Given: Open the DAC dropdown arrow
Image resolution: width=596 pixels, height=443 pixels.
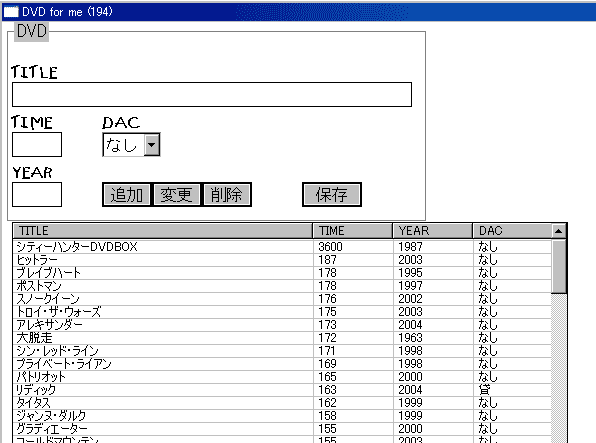Looking at the screenshot, I should pos(152,144).
